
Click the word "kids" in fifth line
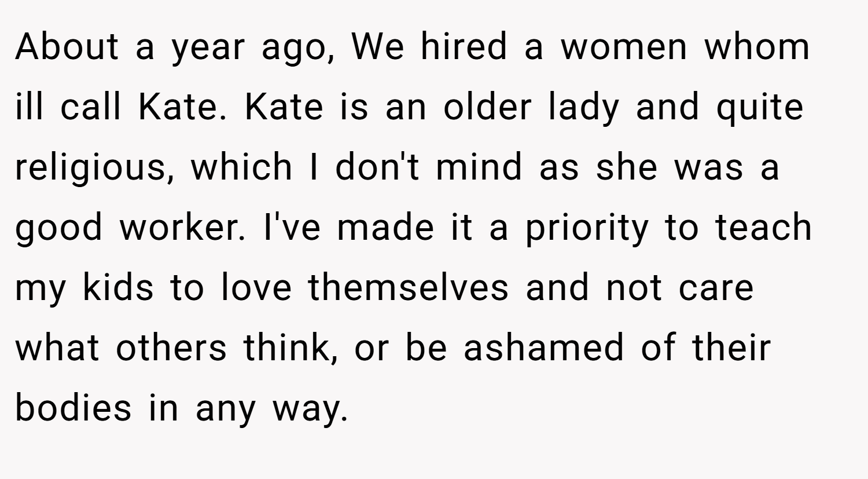tap(119, 287)
